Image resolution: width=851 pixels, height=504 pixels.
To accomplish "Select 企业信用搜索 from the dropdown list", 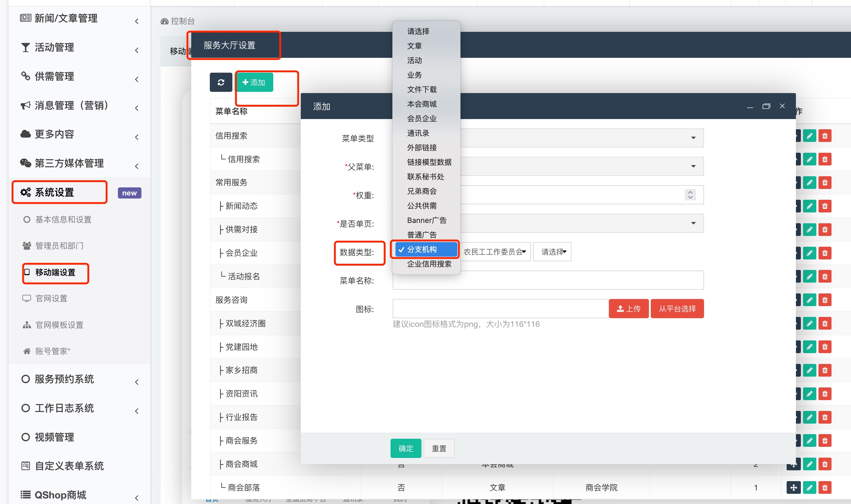I will click(x=429, y=264).
